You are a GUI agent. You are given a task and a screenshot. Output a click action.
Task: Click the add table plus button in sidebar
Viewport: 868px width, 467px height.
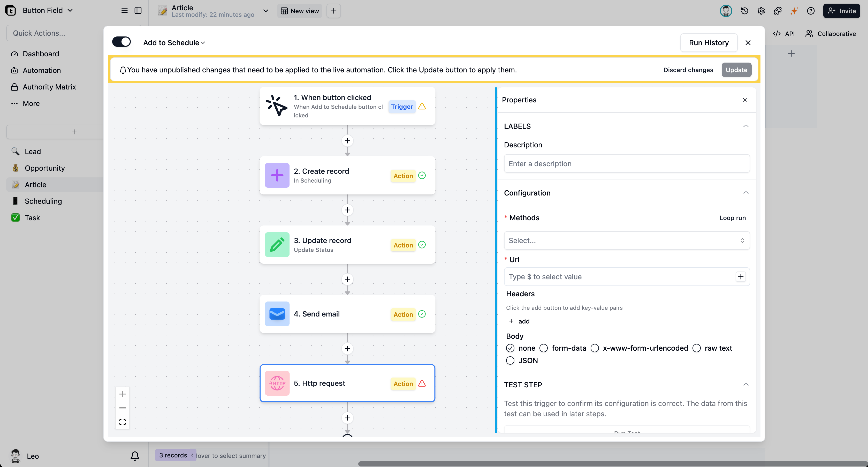coord(74,132)
